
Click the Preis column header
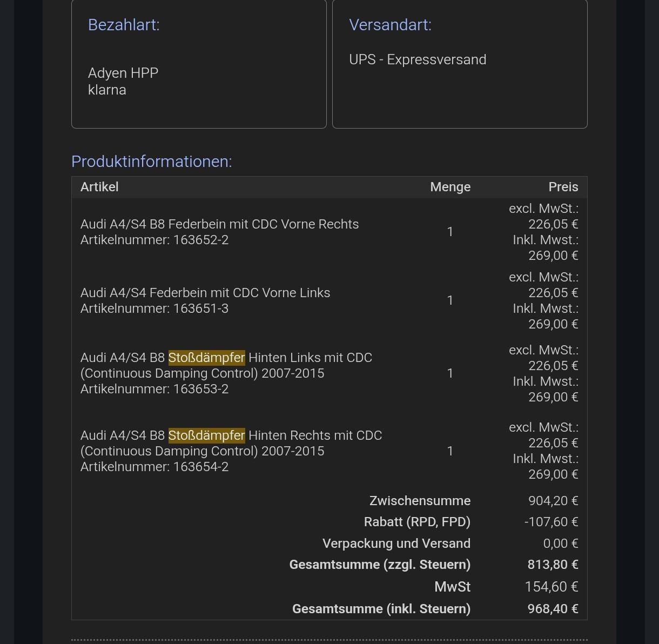tap(563, 187)
